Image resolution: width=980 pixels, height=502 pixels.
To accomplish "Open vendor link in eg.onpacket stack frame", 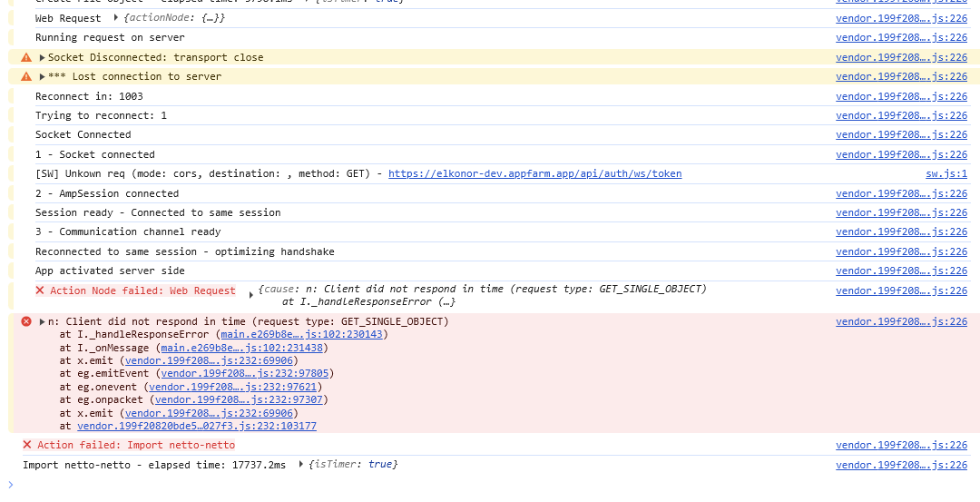I will (240, 399).
